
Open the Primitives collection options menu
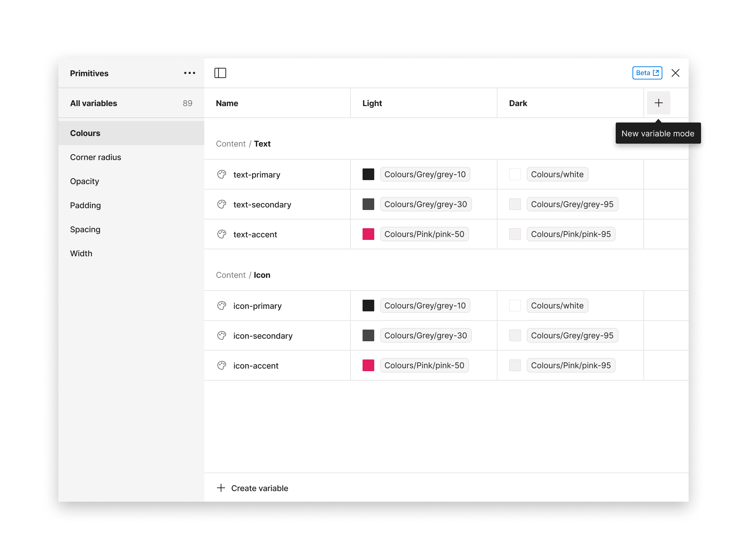(x=189, y=73)
